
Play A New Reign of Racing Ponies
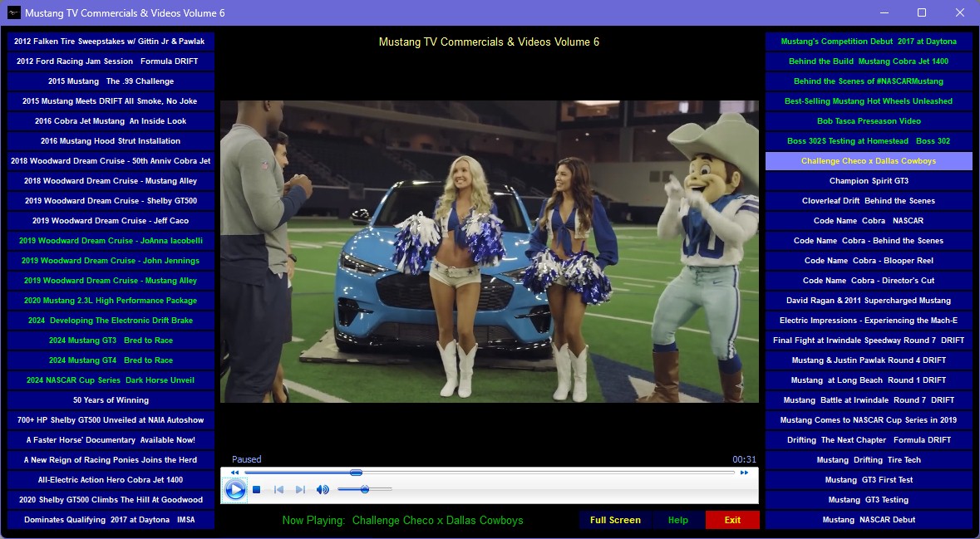coord(111,460)
